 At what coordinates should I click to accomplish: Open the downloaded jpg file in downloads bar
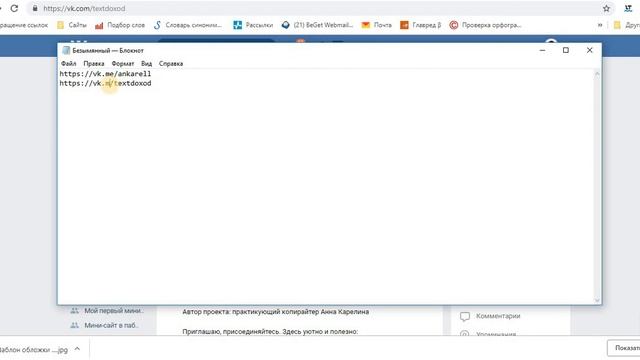[34, 349]
